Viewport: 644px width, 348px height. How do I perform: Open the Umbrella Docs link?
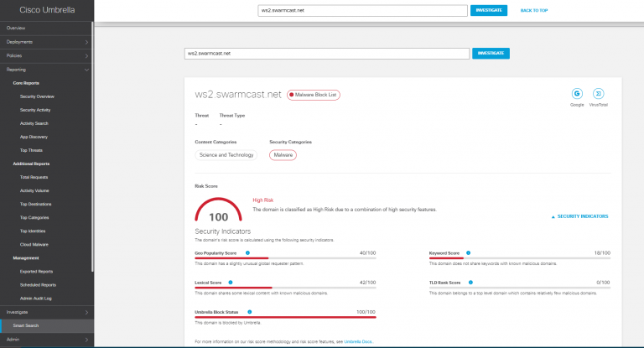[x=358, y=342]
